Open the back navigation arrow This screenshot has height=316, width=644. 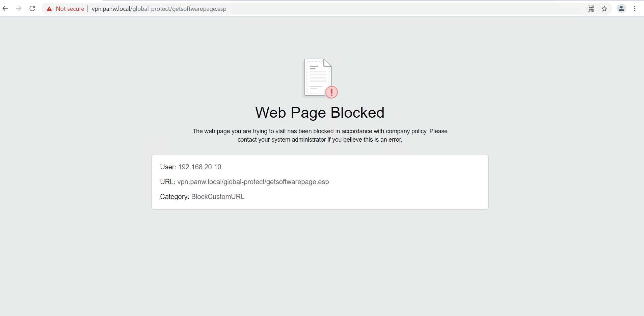5,8
